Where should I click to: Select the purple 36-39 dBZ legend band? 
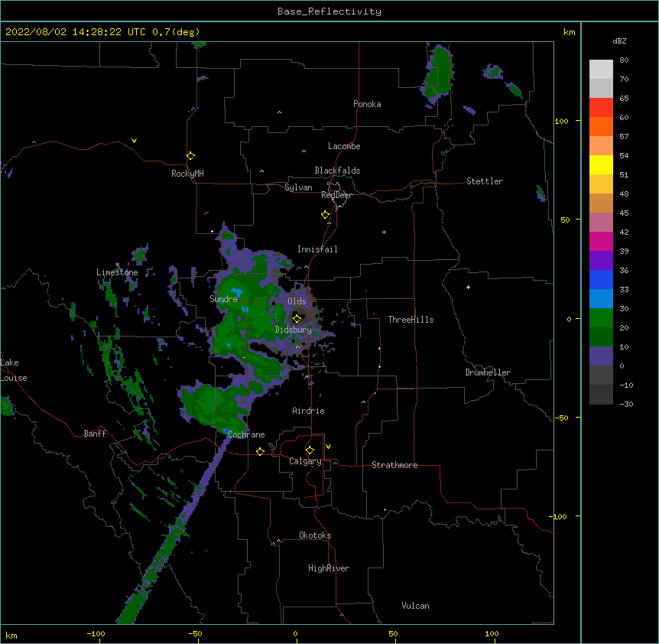pos(601,261)
